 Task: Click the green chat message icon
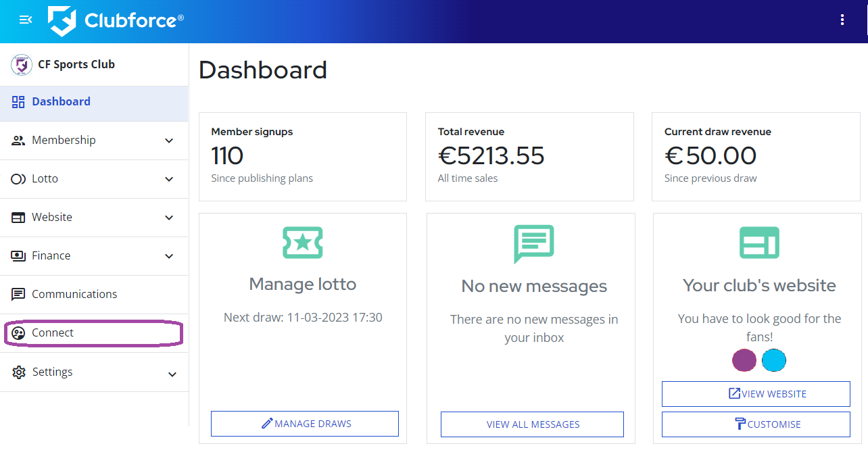click(x=534, y=244)
